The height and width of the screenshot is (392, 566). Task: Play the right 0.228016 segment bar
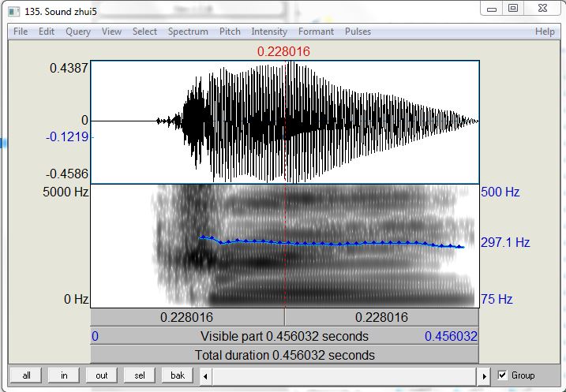pyautogui.click(x=381, y=317)
